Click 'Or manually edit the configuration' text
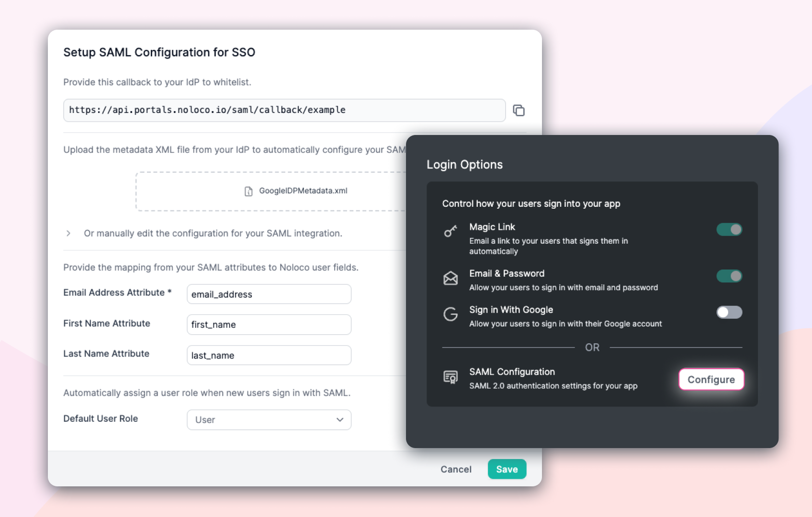The height and width of the screenshot is (517, 812). (213, 233)
